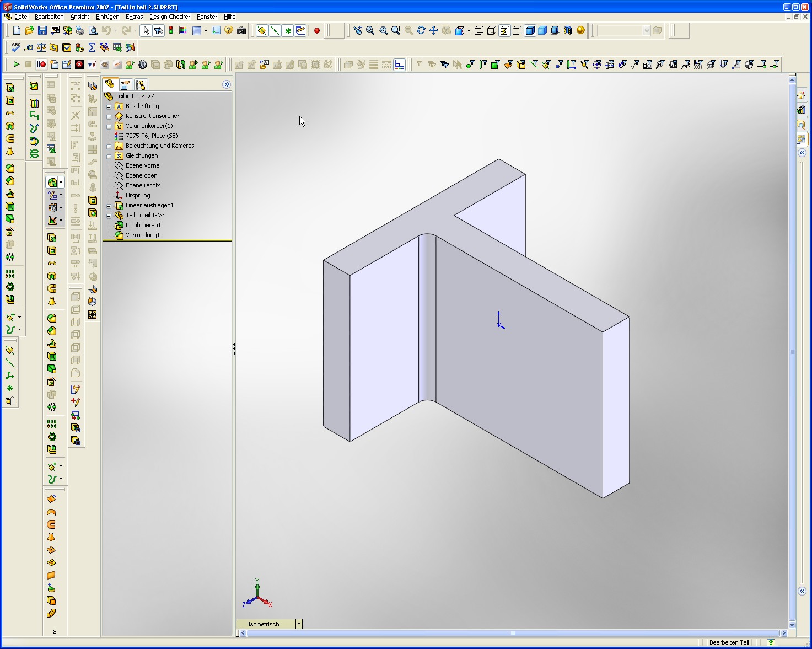Open the Ansicht menu
Screen dimensions: 812x649
pos(79,17)
